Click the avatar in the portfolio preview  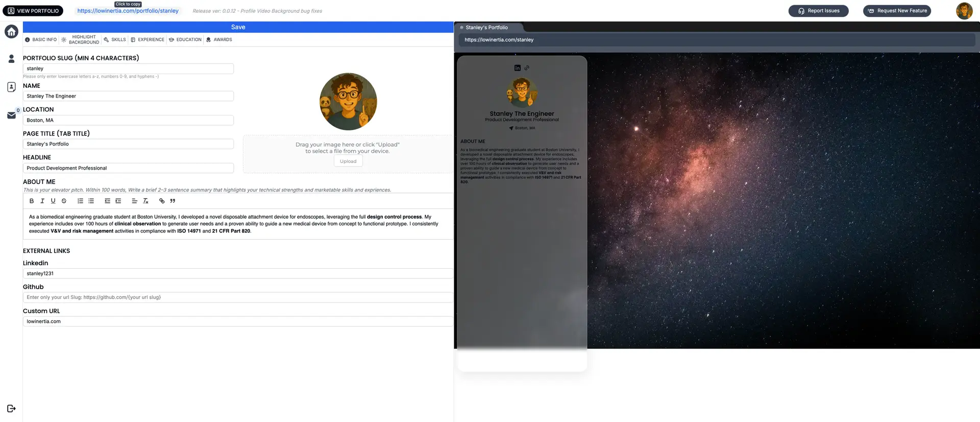[522, 92]
